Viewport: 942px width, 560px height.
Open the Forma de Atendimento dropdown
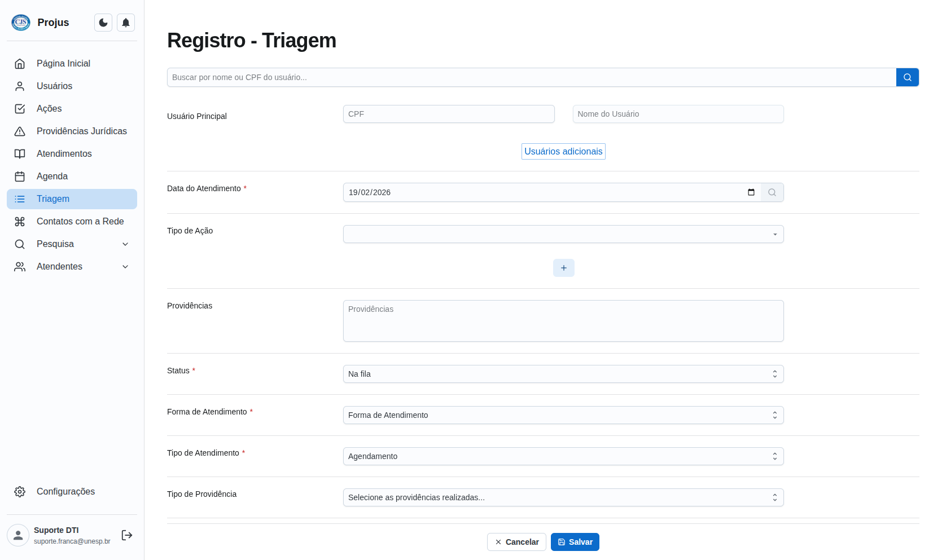coord(563,415)
